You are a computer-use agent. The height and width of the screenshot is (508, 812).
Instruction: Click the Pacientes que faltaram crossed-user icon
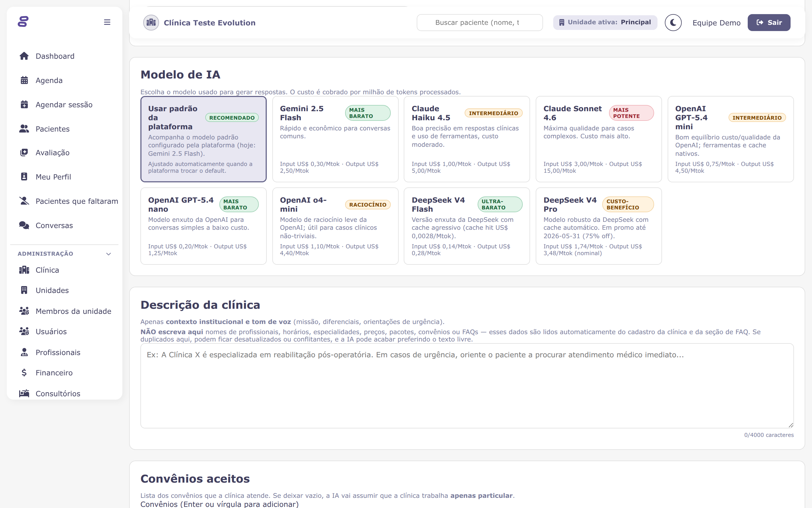(x=24, y=201)
